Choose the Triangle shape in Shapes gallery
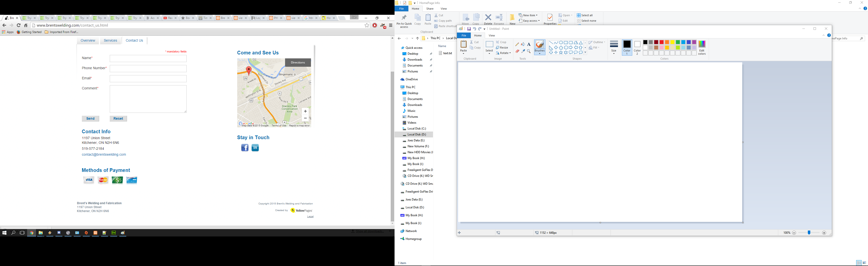This screenshot has height=266, width=868. pos(581,43)
